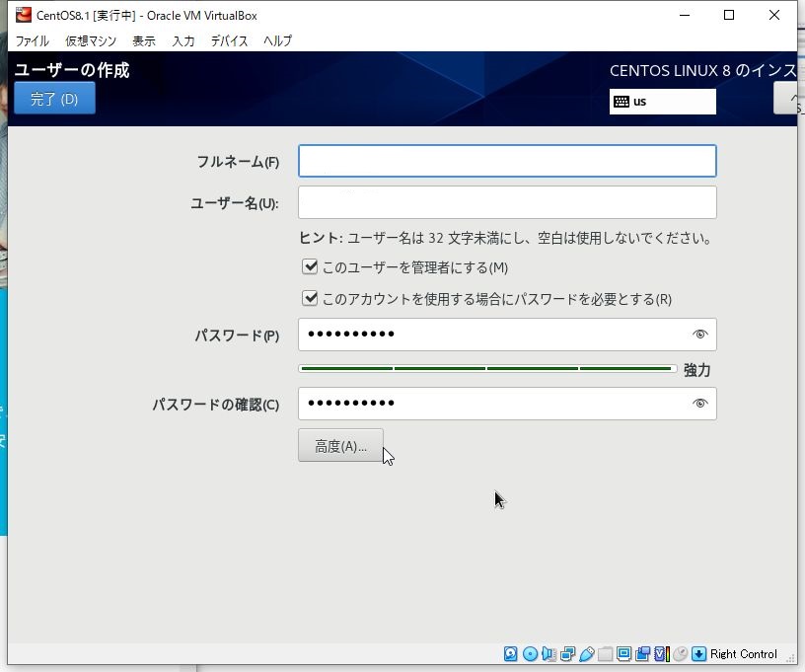Click the keyboard layout icon beside us
Image resolution: width=805 pixels, height=672 pixels.
622,101
